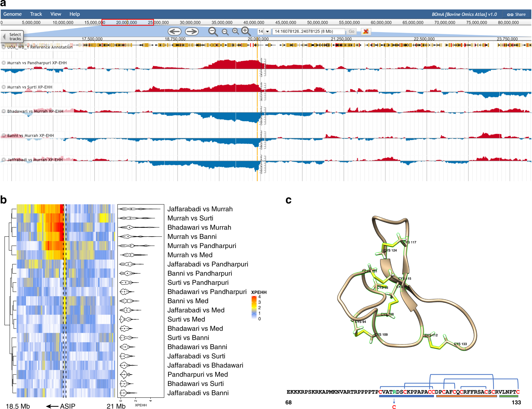Open the View menu

[56, 14]
